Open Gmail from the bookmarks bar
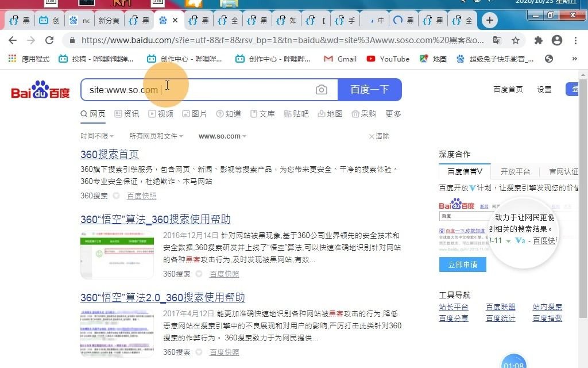The height and width of the screenshot is (368, 588). click(x=340, y=59)
